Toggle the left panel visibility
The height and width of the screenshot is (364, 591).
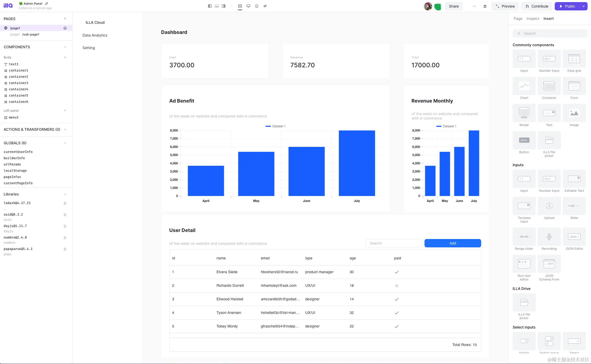pos(210,6)
